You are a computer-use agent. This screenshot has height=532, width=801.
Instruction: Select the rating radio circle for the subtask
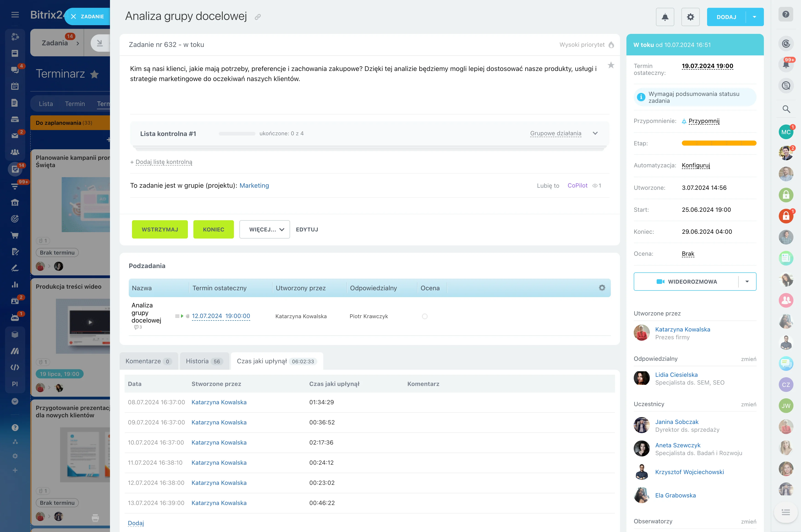(x=424, y=316)
